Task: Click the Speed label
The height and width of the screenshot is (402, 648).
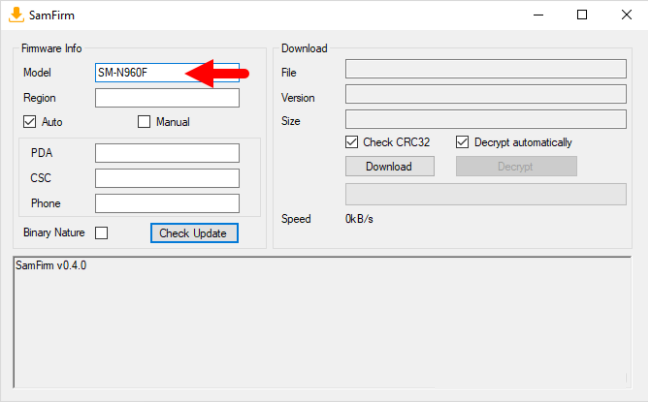Action: pos(296,219)
